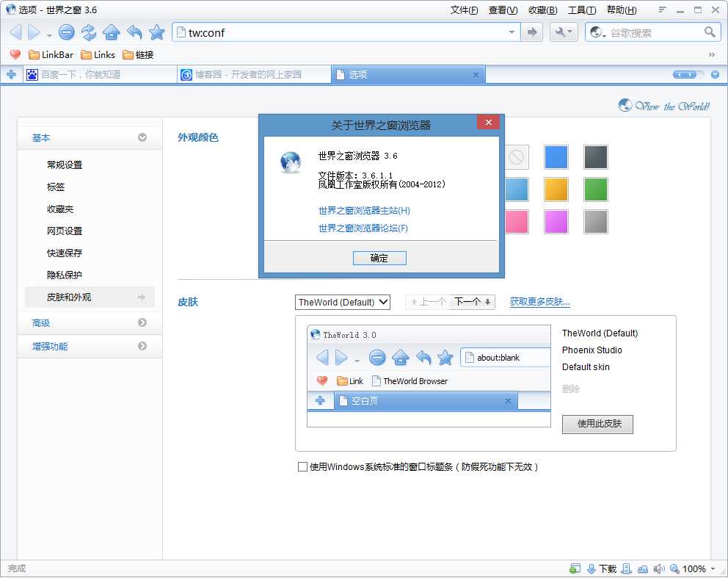Click the Forward navigation arrow

pos(34,32)
